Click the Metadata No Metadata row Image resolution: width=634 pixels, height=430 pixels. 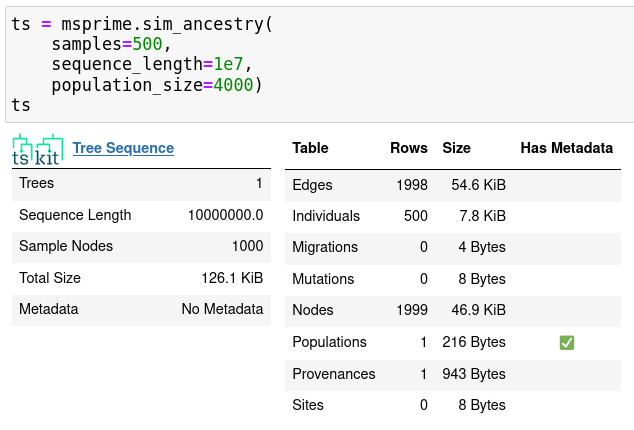141,310
